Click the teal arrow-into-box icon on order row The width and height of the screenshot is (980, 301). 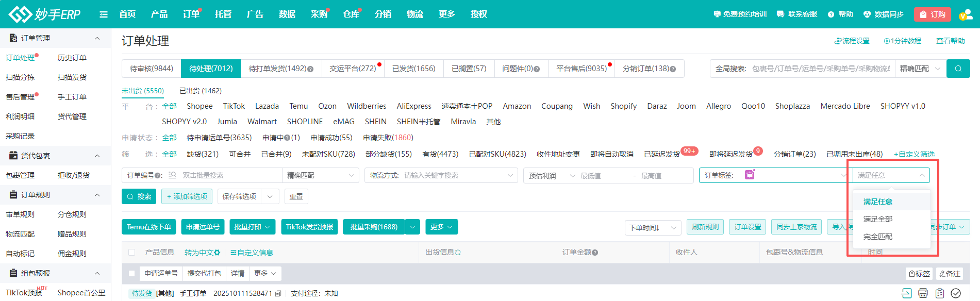click(906, 293)
